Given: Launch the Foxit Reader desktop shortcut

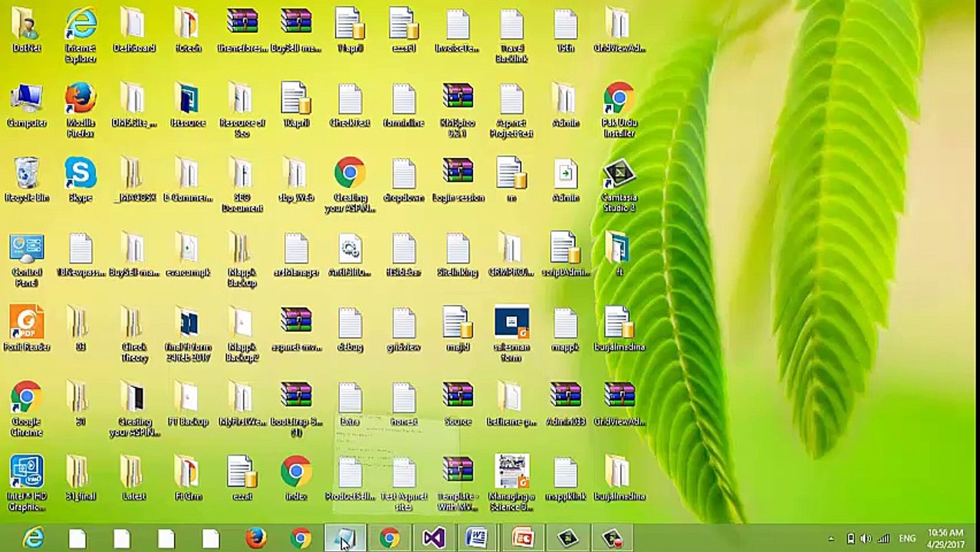Looking at the screenshot, I should point(27,324).
